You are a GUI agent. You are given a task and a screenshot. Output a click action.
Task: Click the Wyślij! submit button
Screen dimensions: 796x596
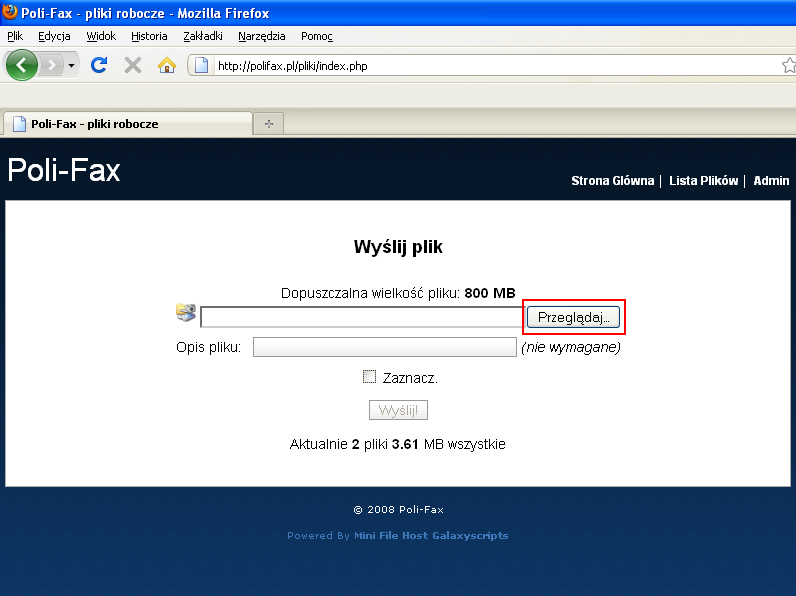399,410
